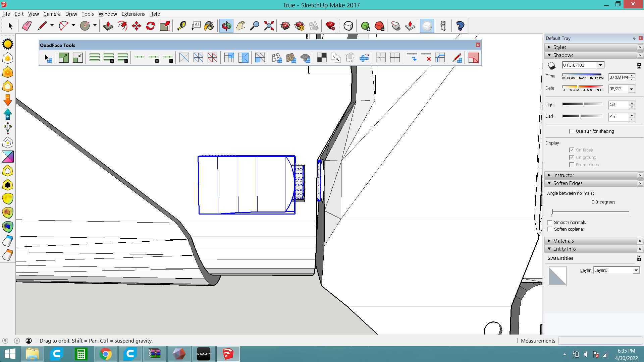Expand the Materials panel
644x362 pixels.
click(563, 241)
